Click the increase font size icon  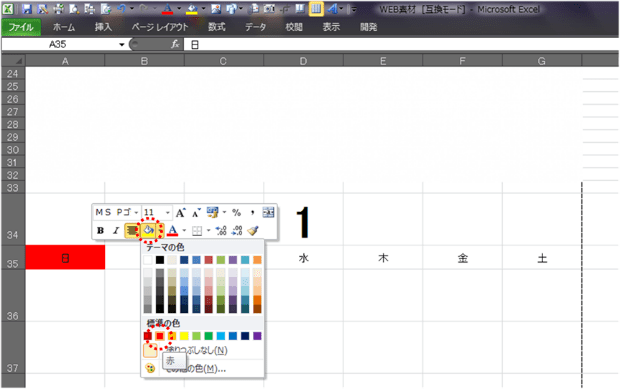(180, 213)
